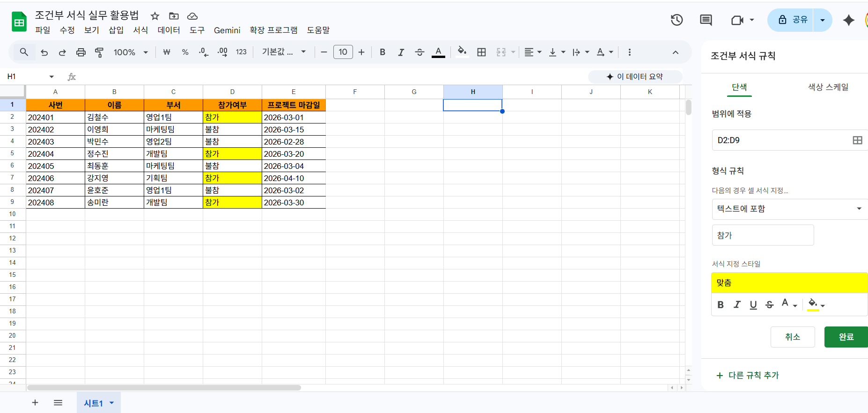The width and height of the screenshot is (868, 413).
Task: Open the 데이터 menu
Action: click(x=169, y=30)
